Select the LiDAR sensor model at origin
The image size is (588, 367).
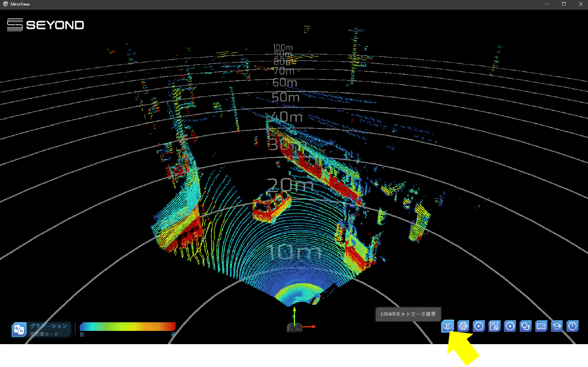pos(294,327)
